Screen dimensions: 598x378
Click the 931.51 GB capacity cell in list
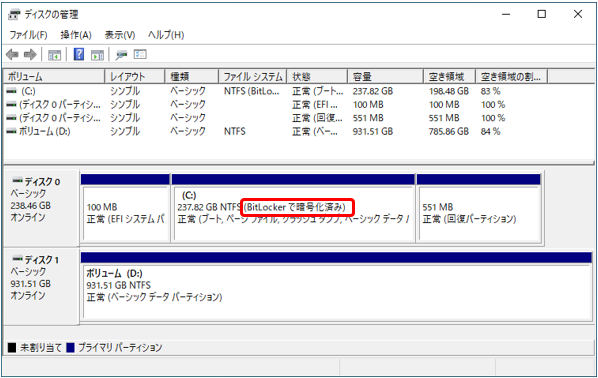pos(373,131)
